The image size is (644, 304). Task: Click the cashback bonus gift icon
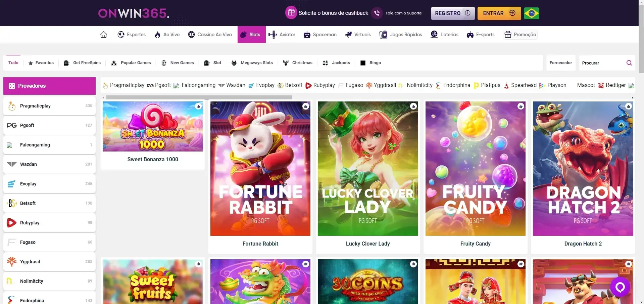pyautogui.click(x=291, y=13)
